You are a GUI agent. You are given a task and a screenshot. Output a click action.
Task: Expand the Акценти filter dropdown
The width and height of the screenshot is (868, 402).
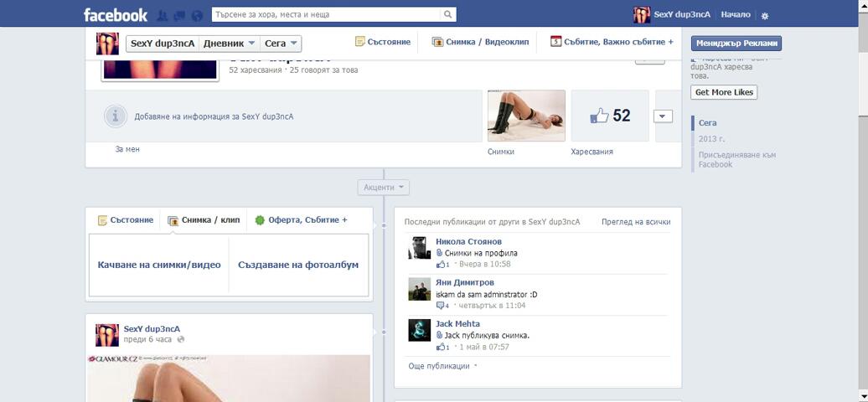[383, 188]
